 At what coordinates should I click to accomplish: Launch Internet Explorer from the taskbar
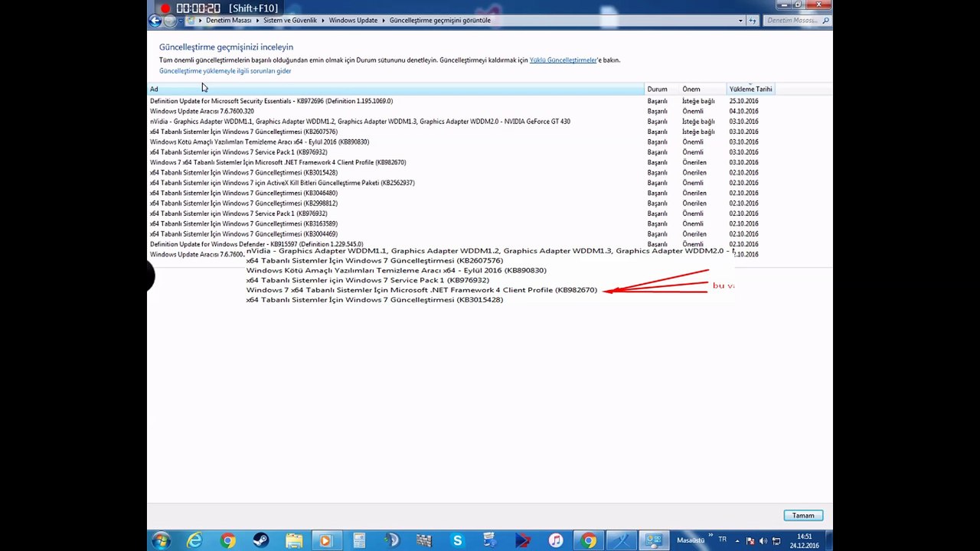click(x=195, y=540)
